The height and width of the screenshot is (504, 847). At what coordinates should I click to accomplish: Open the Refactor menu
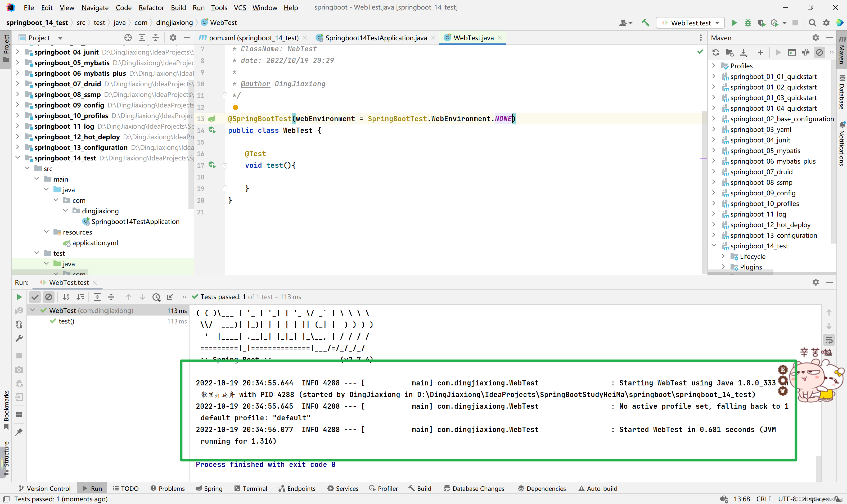point(151,7)
